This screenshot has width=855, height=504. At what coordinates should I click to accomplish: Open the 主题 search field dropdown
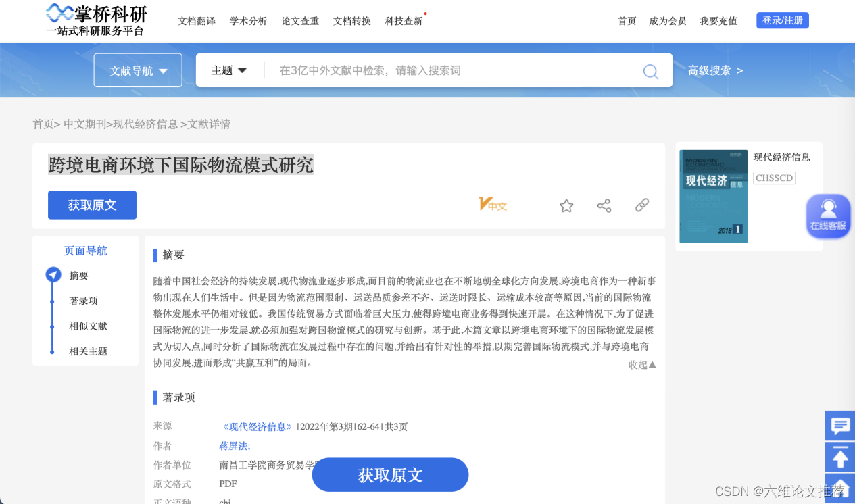(229, 70)
